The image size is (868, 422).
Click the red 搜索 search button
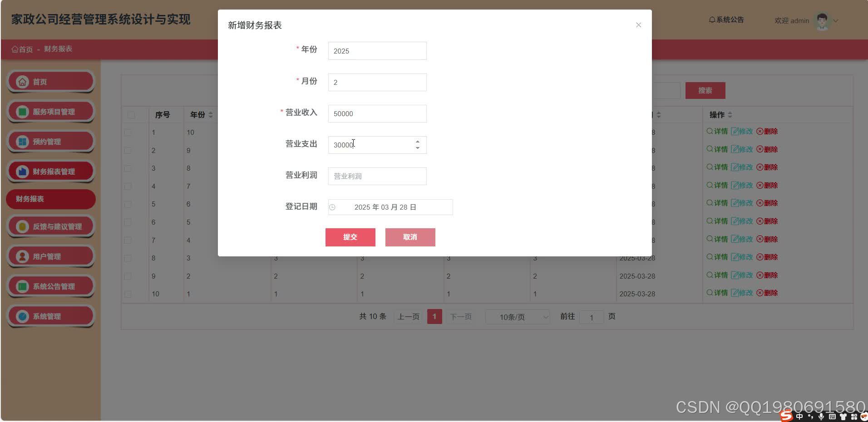pyautogui.click(x=705, y=90)
